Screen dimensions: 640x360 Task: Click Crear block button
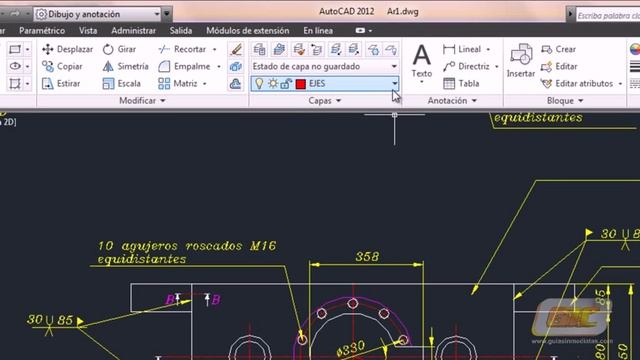tap(558, 49)
